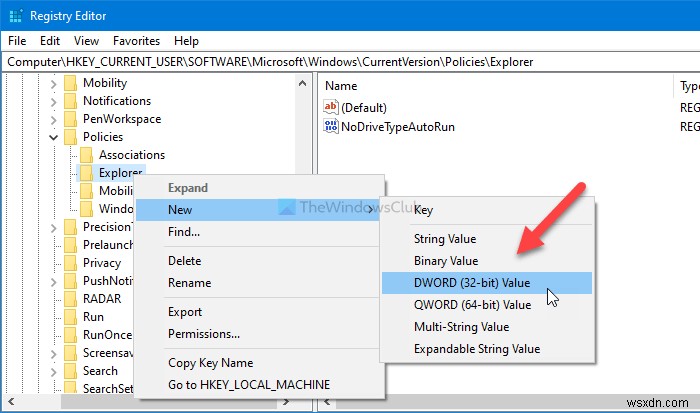Image resolution: width=700 pixels, height=413 pixels.
Task: Click the Privacy folder icon
Action: coord(71,263)
